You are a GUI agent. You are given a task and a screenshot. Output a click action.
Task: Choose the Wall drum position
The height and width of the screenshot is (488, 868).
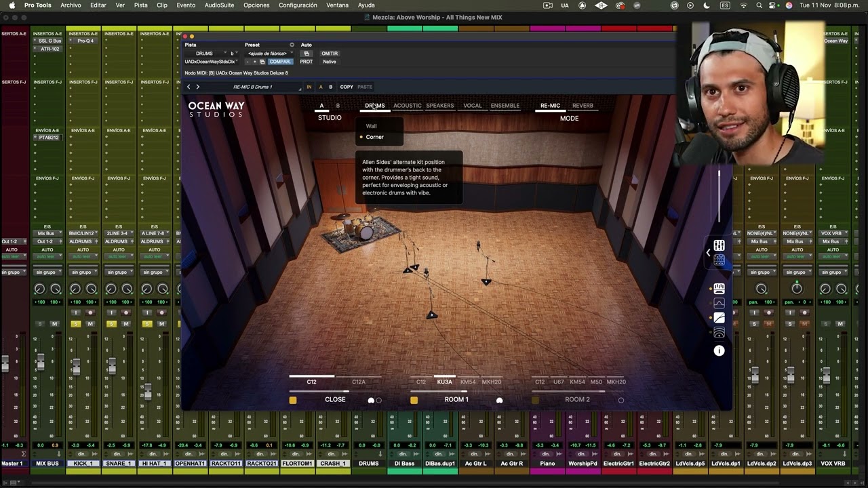pyautogui.click(x=372, y=126)
